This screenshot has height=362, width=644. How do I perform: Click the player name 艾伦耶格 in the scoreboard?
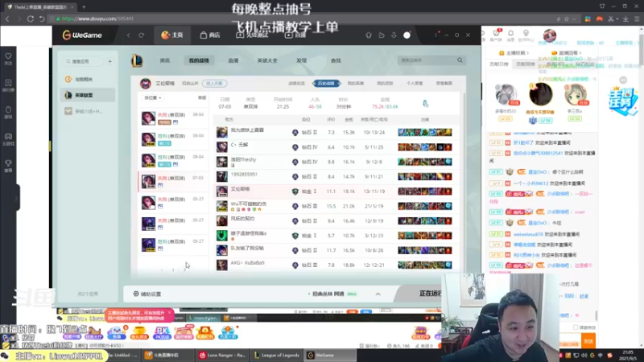(240, 189)
